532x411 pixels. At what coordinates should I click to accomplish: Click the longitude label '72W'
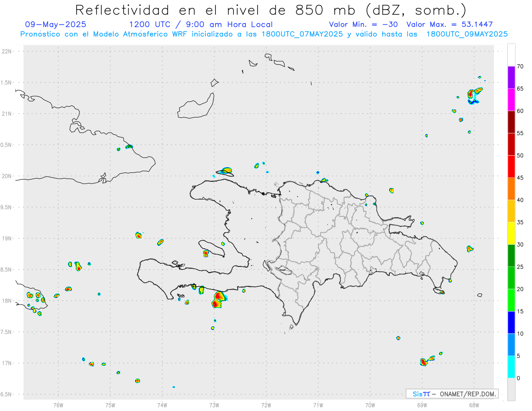[266, 405]
